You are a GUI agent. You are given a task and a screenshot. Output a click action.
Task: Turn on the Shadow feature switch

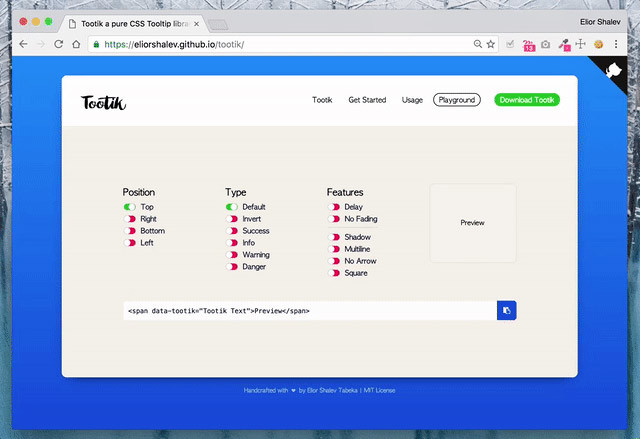tap(333, 237)
